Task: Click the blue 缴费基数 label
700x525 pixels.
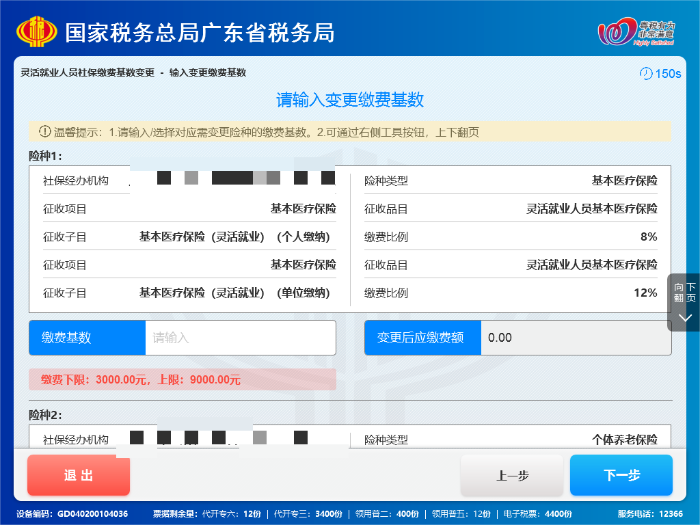Action: 88,338
